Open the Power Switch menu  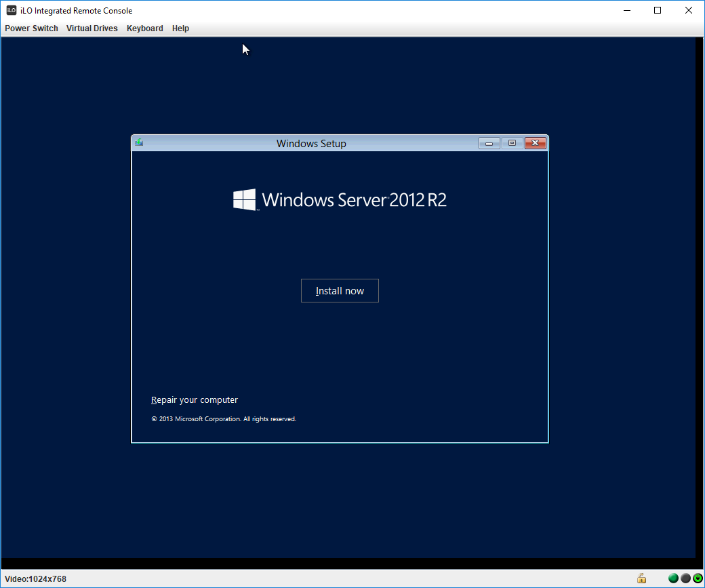point(31,28)
